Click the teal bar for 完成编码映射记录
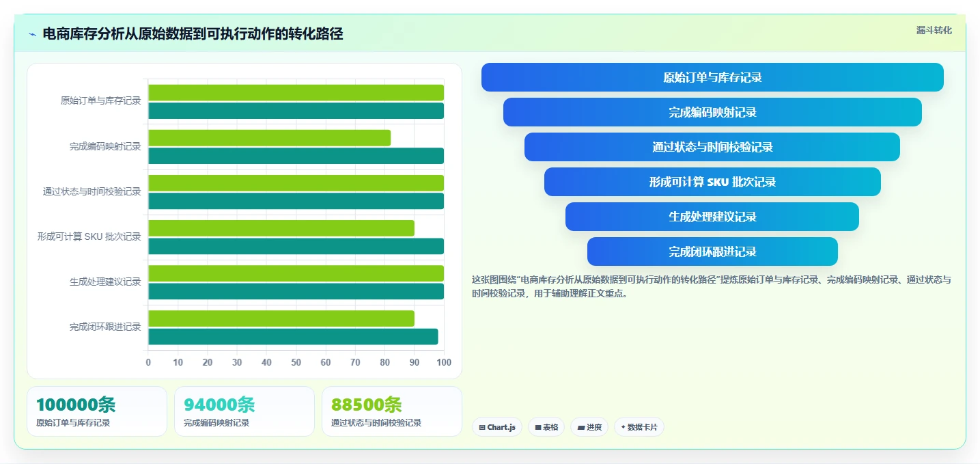 pos(296,156)
